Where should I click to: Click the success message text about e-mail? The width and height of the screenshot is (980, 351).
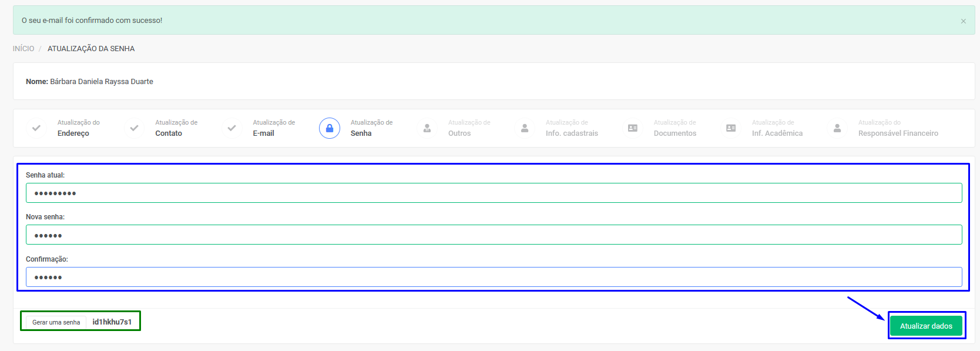coord(92,20)
